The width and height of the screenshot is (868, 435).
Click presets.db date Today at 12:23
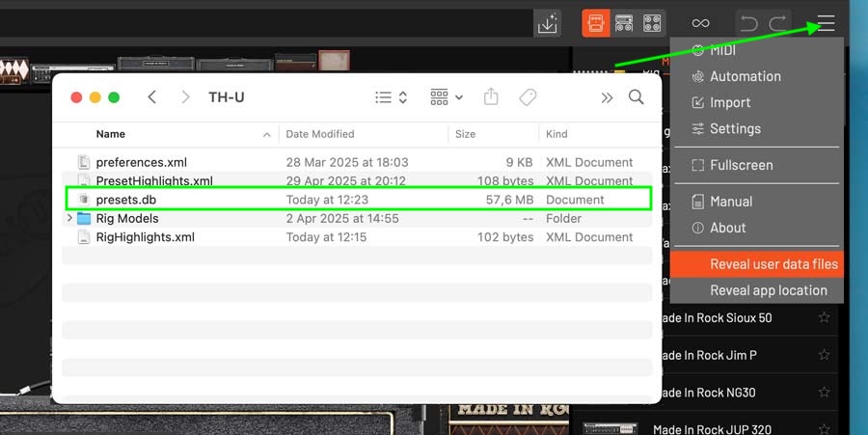click(x=327, y=200)
